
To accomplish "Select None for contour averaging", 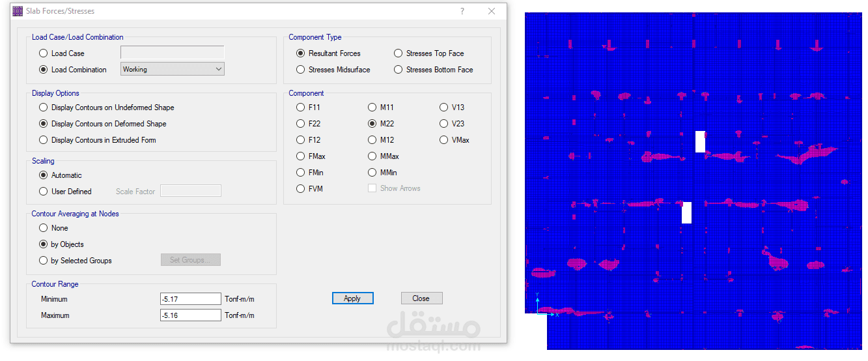I will pos(44,228).
